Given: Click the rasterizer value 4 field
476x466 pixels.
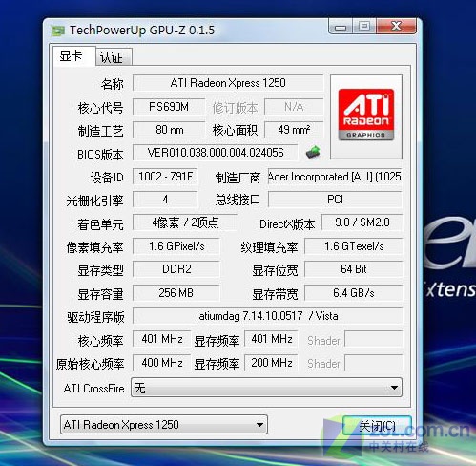Looking at the screenshot, I should click(x=165, y=200).
